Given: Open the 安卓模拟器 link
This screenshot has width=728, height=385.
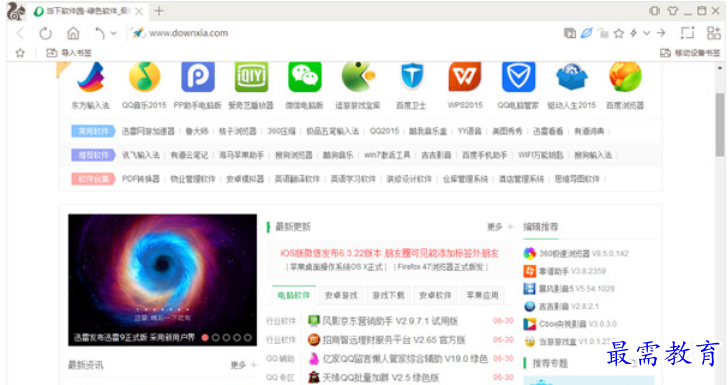Looking at the screenshot, I should (x=245, y=179).
